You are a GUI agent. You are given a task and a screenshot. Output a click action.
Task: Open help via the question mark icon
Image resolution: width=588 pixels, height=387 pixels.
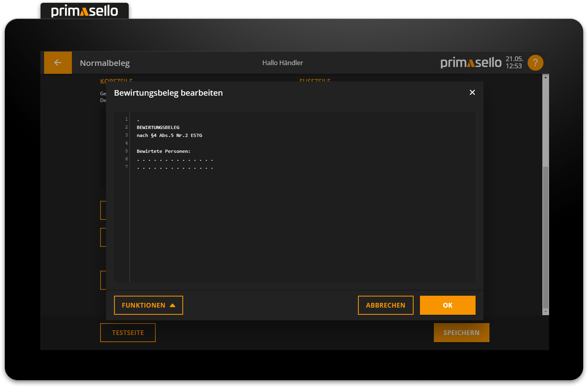click(535, 63)
